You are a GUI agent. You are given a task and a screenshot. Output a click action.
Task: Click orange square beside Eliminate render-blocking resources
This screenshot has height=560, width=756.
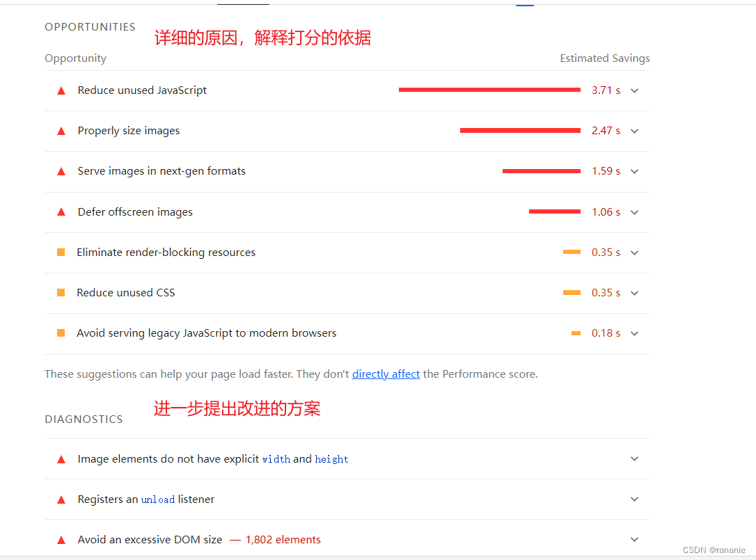click(61, 253)
